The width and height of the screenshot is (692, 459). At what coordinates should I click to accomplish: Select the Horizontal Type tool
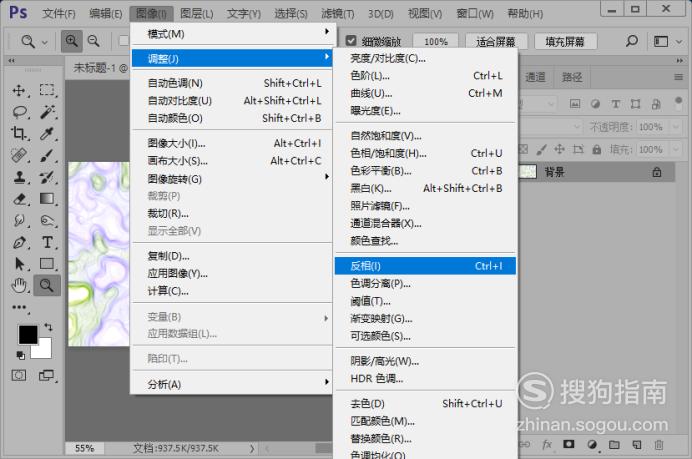click(x=47, y=242)
